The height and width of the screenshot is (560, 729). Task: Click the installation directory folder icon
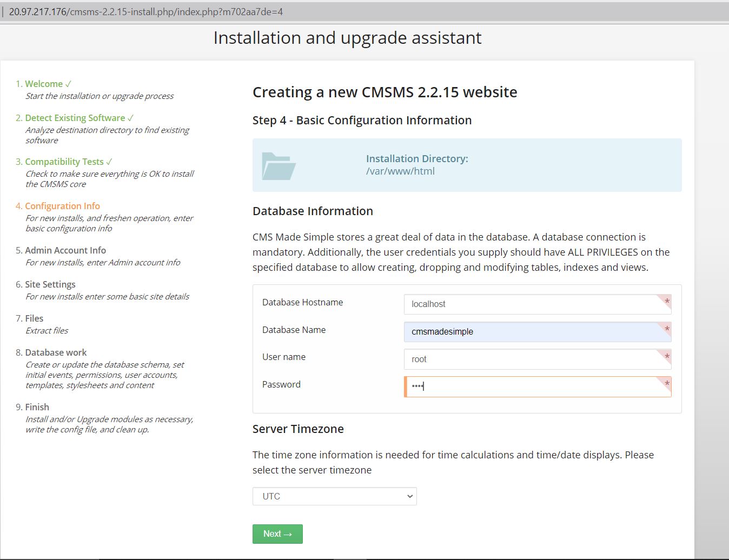click(279, 166)
